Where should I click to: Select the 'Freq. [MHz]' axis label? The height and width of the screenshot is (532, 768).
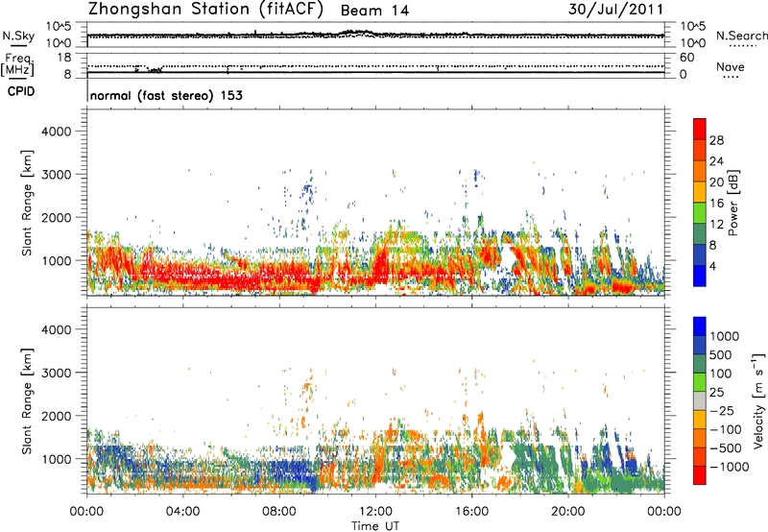[x=17, y=65]
